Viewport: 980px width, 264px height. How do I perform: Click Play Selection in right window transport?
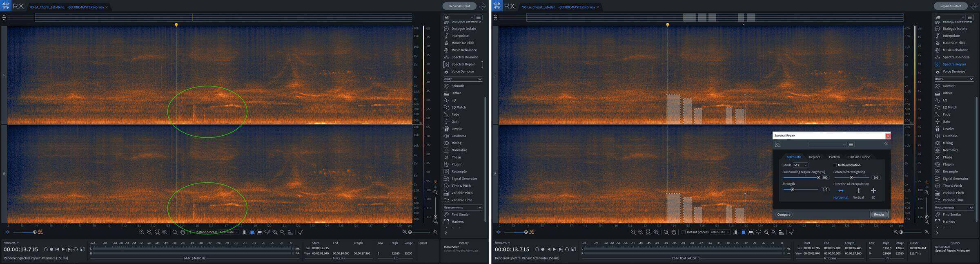(560, 249)
